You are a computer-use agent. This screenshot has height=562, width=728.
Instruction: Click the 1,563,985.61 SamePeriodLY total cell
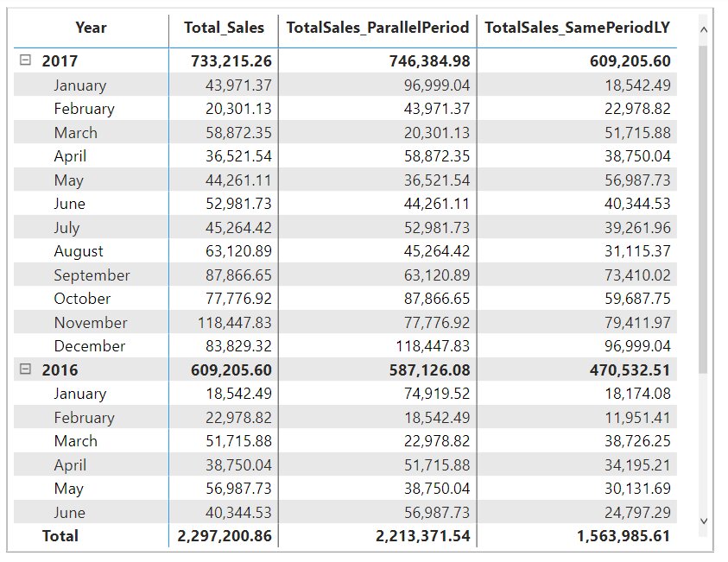pos(624,536)
